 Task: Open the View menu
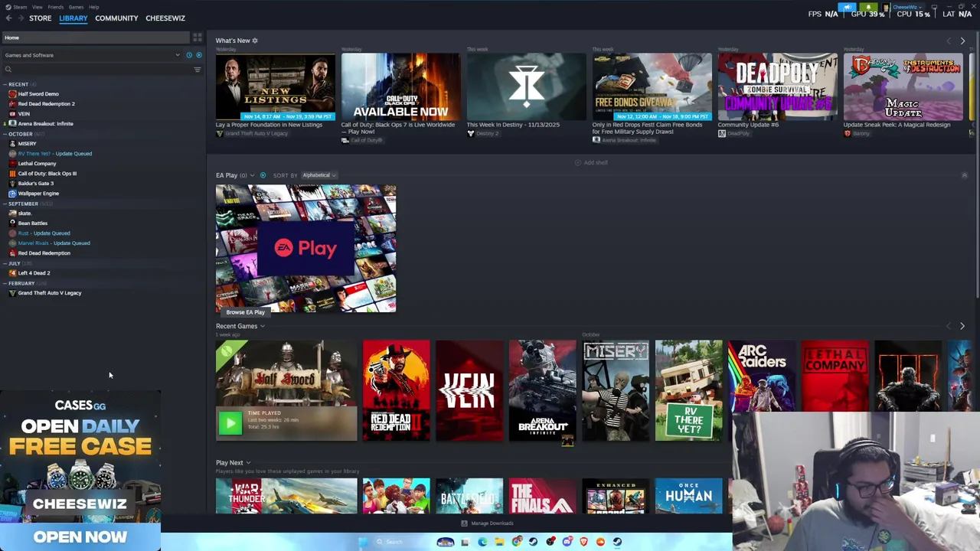click(37, 7)
